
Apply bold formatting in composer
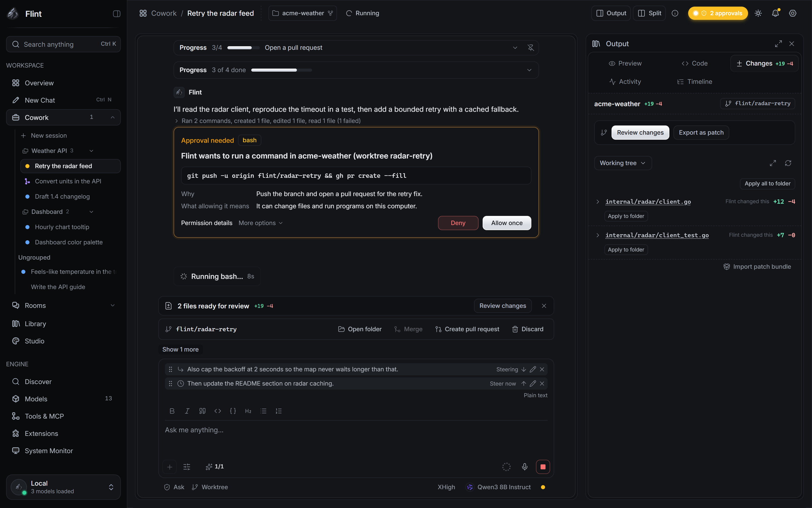[x=172, y=411]
